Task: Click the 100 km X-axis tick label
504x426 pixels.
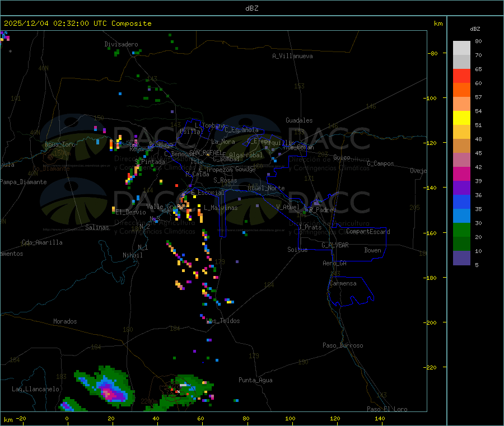Action: [290, 418]
